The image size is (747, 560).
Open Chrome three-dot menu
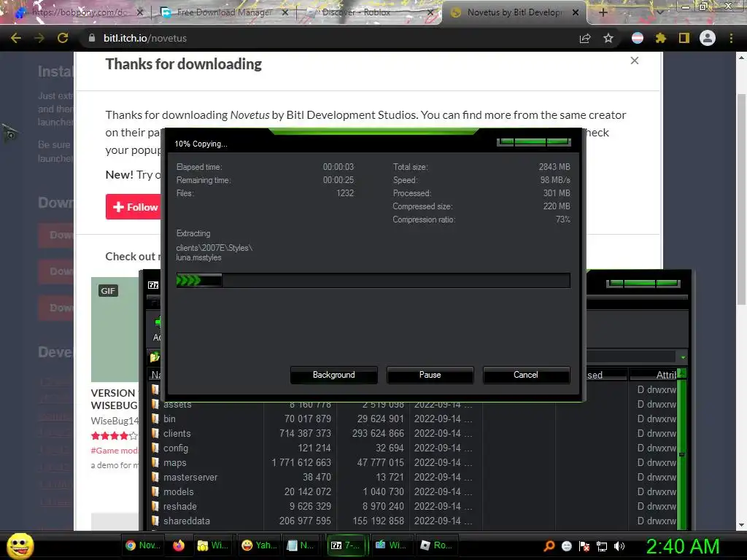731,38
